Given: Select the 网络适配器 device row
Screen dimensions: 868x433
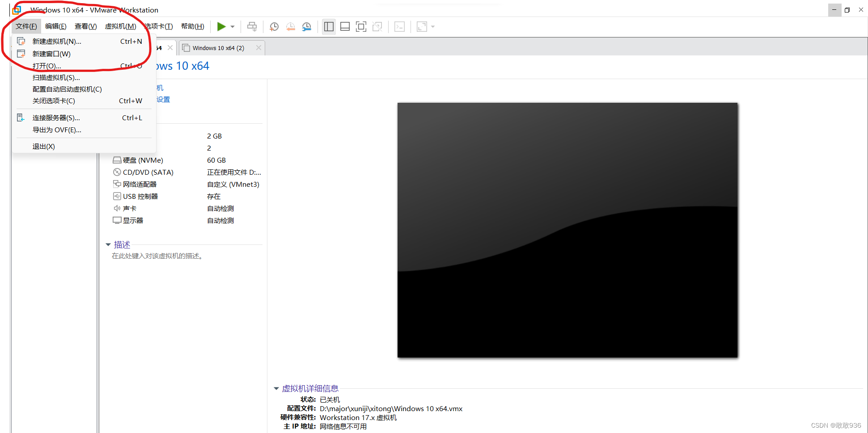Looking at the screenshot, I should pyautogui.click(x=187, y=185).
